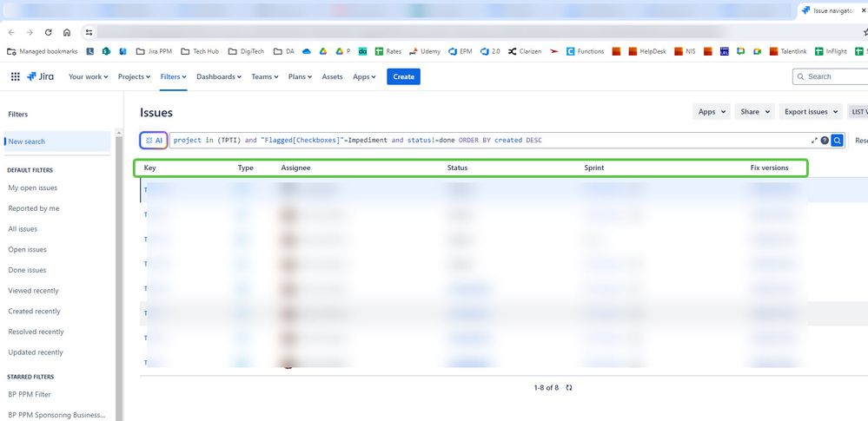Expand the Dashboards menu
Screen dimensions: 868x421
pyautogui.click(x=219, y=77)
